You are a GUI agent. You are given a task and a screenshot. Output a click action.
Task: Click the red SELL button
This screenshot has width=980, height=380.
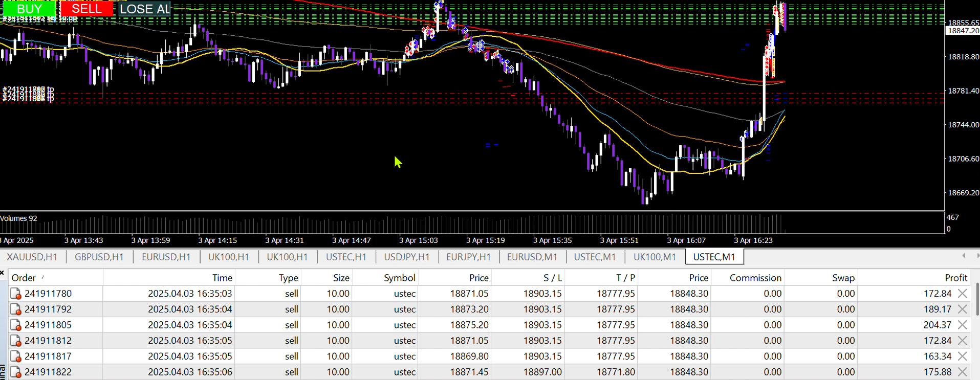tap(86, 9)
